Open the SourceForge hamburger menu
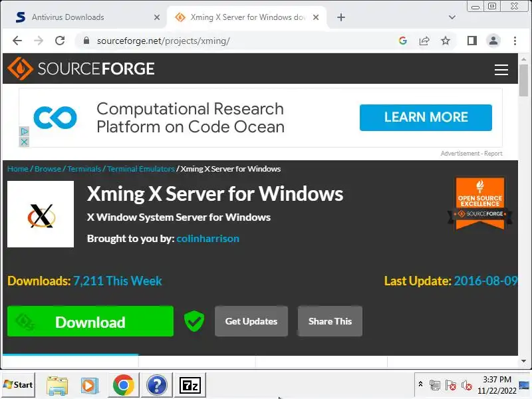 [x=501, y=70]
